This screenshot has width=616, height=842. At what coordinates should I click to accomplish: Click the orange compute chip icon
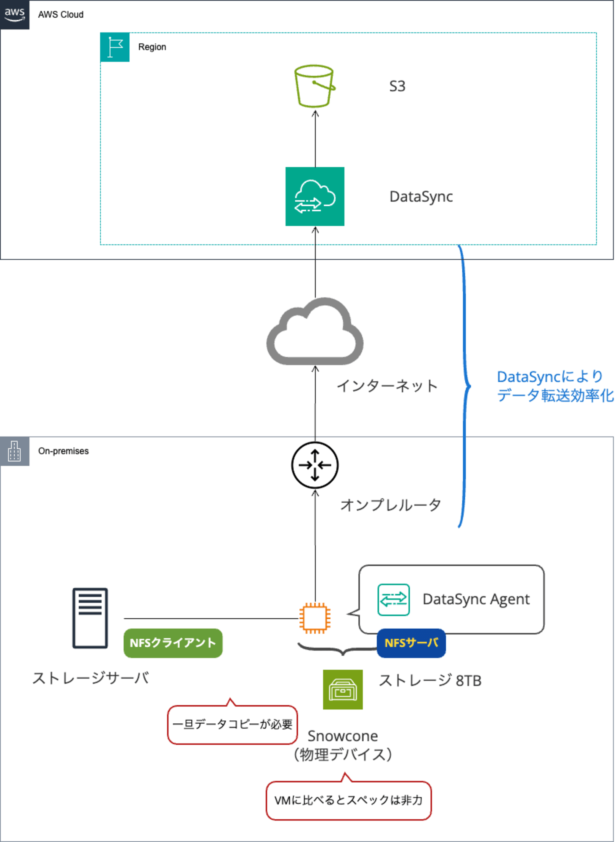click(x=315, y=618)
